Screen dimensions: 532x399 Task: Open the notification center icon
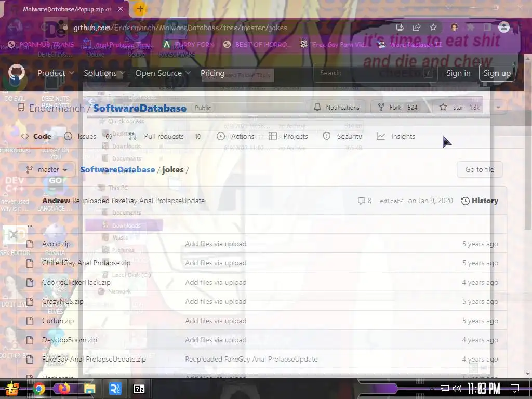(x=515, y=389)
